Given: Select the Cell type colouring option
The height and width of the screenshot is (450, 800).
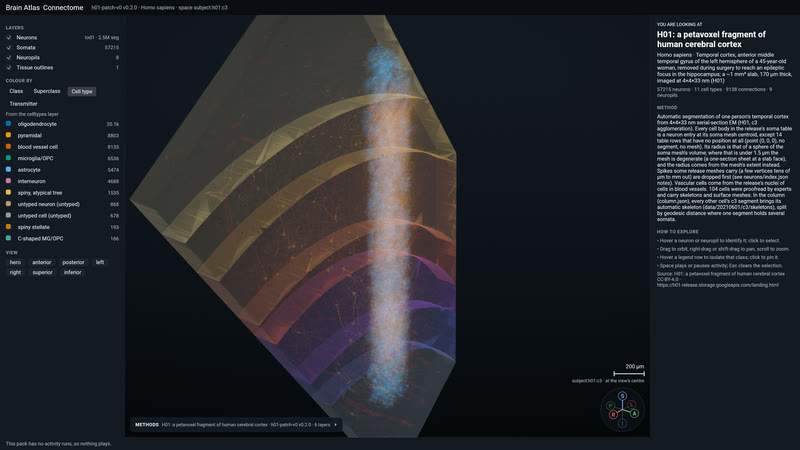Looking at the screenshot, I should (x=82, y=91).
